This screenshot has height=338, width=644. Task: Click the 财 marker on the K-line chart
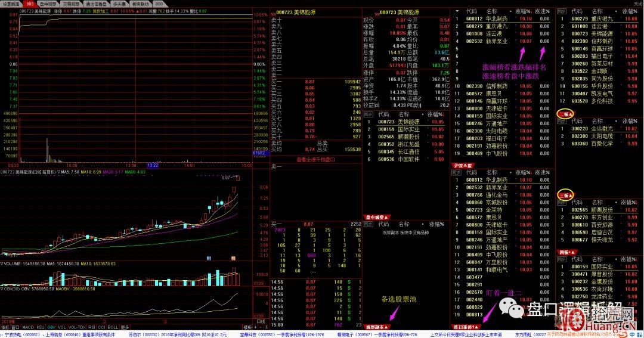209,258
